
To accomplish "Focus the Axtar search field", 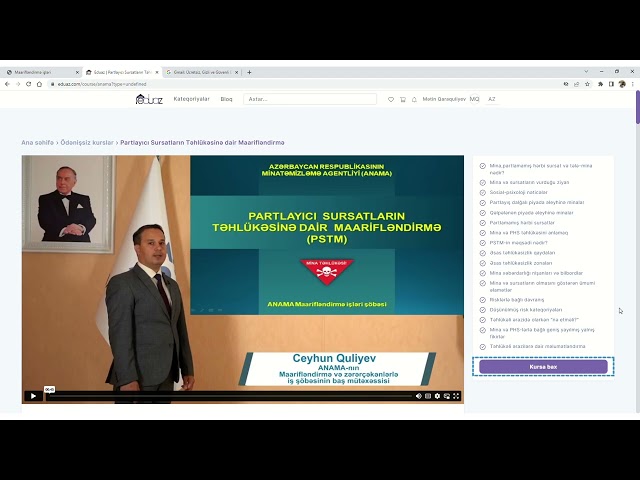I will point(310,99).
